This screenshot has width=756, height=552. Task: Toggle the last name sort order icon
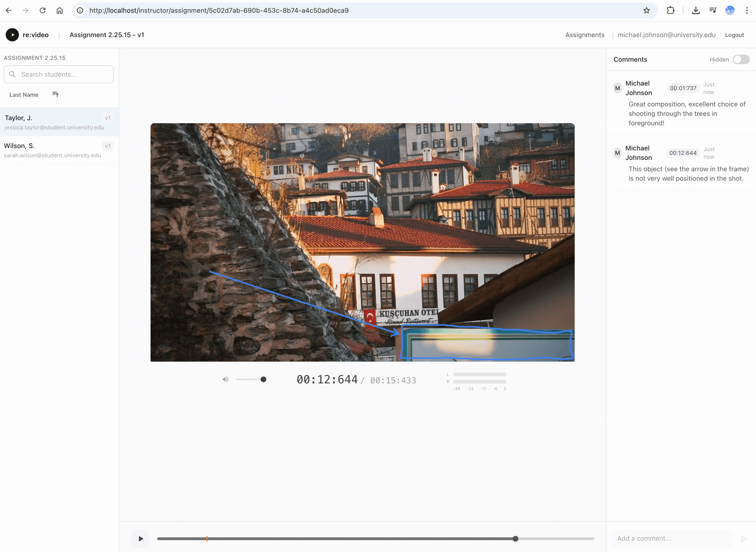coord(55,94)
